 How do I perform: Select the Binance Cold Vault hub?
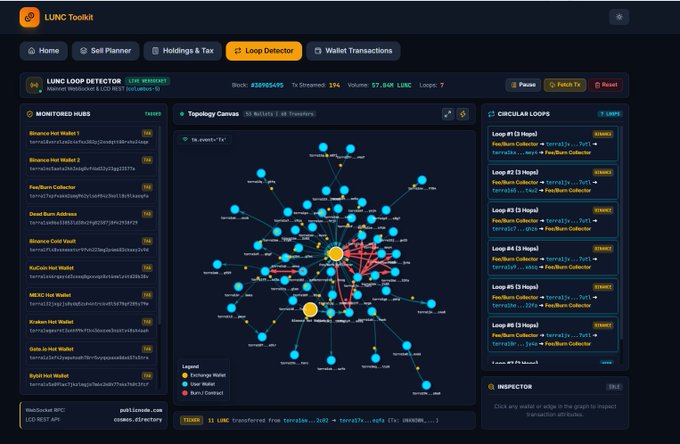pos(91,245)
